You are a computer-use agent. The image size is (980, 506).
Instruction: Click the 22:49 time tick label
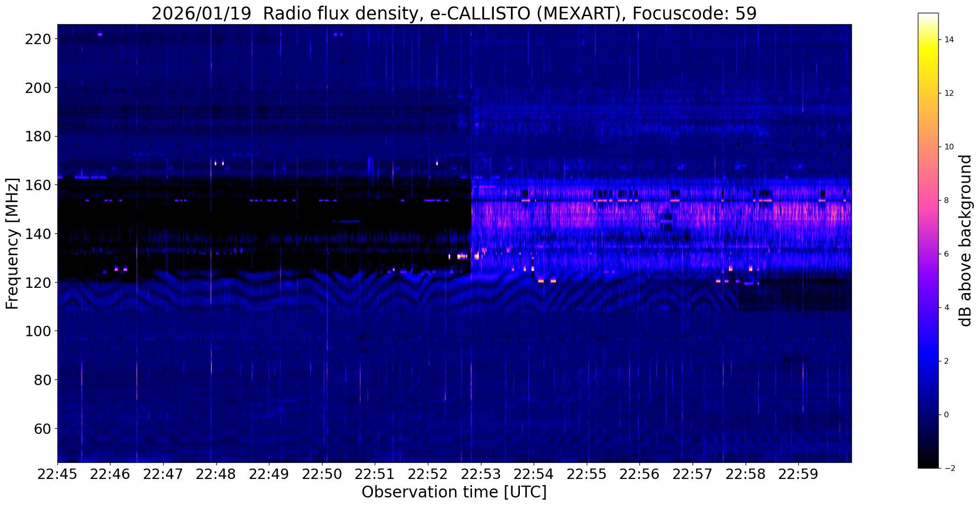(269, 474)
